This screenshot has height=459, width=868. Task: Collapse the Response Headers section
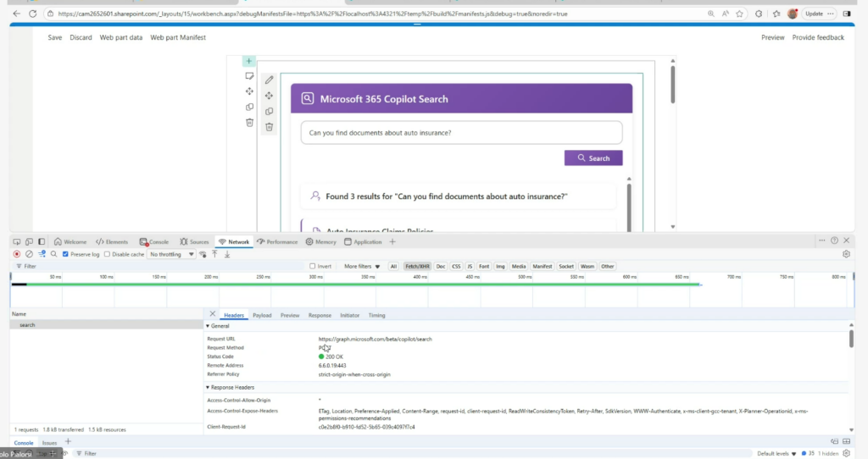coord(208,387)
